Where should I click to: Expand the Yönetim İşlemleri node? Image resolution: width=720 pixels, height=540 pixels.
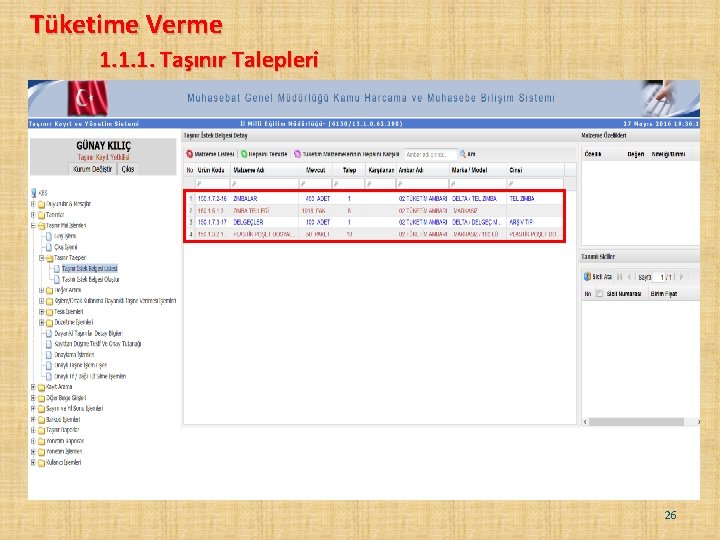tap(33, 452)
